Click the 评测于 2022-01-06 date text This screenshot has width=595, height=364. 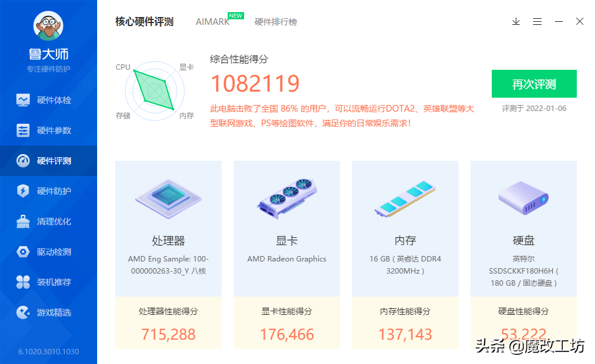(x=534, y=109)
